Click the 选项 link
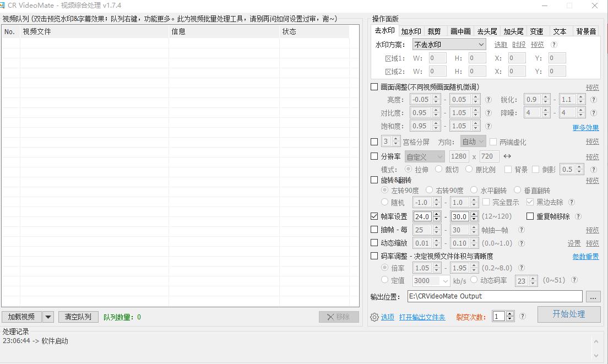This screenshot has width=608, height=364. (x=387, y=317)
